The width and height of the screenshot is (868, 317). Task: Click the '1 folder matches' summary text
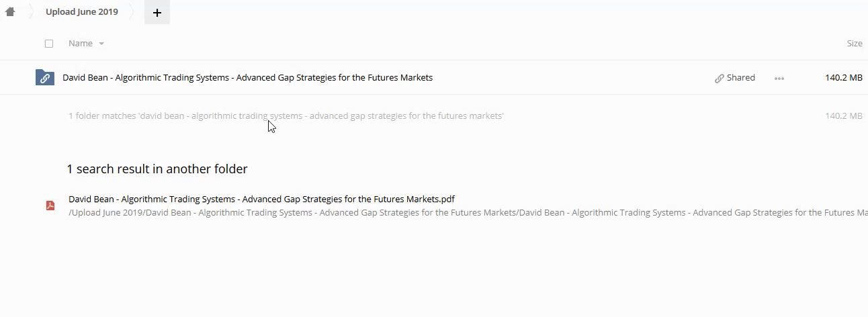286,116
